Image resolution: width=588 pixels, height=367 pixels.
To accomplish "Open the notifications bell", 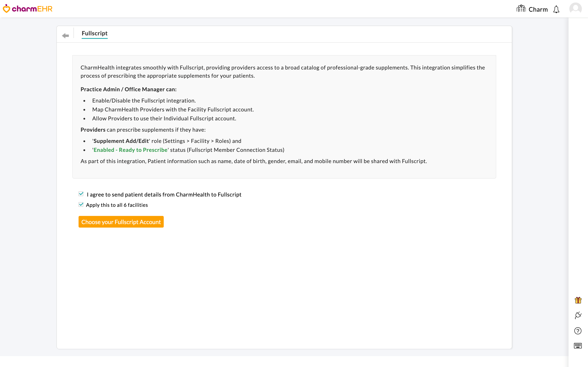I will 556,10.
